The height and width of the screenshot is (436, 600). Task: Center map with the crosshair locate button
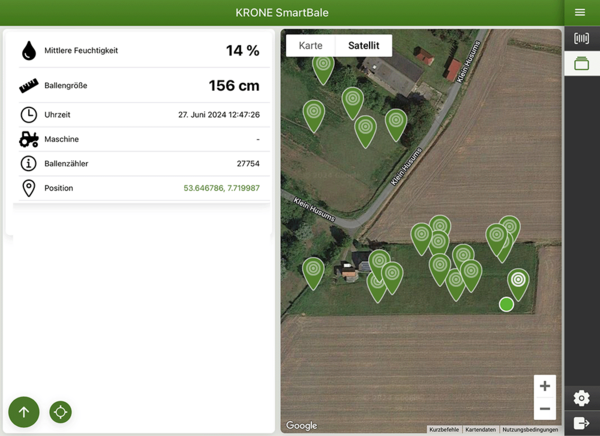(60, 411)
